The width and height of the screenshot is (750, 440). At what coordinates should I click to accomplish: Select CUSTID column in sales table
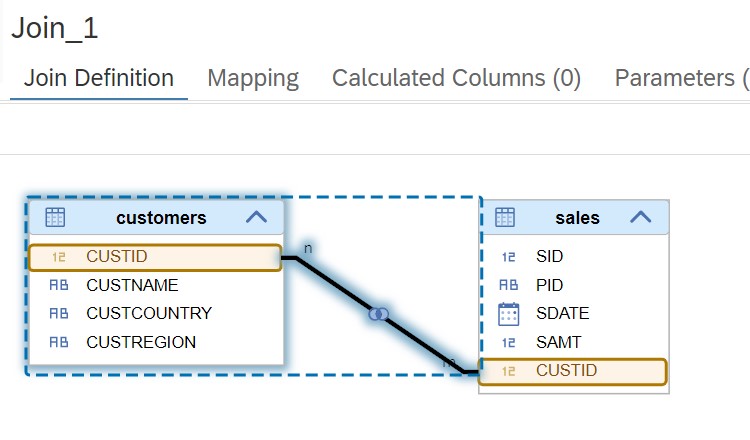(573, 371)
